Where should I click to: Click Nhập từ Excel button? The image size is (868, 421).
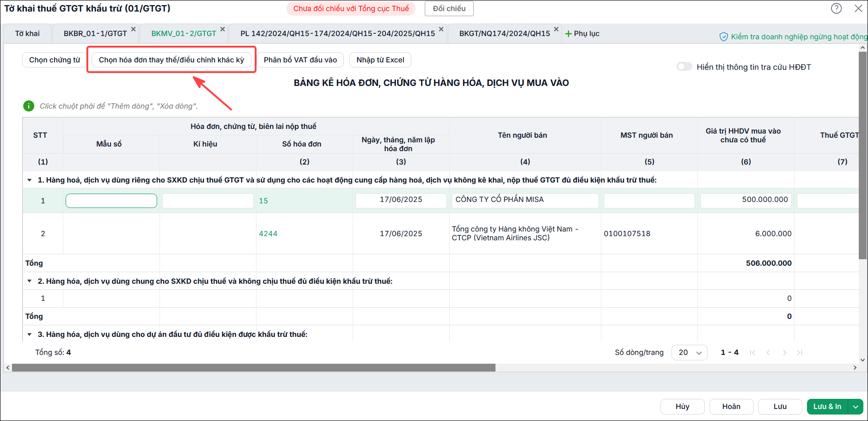pos(380,60)
